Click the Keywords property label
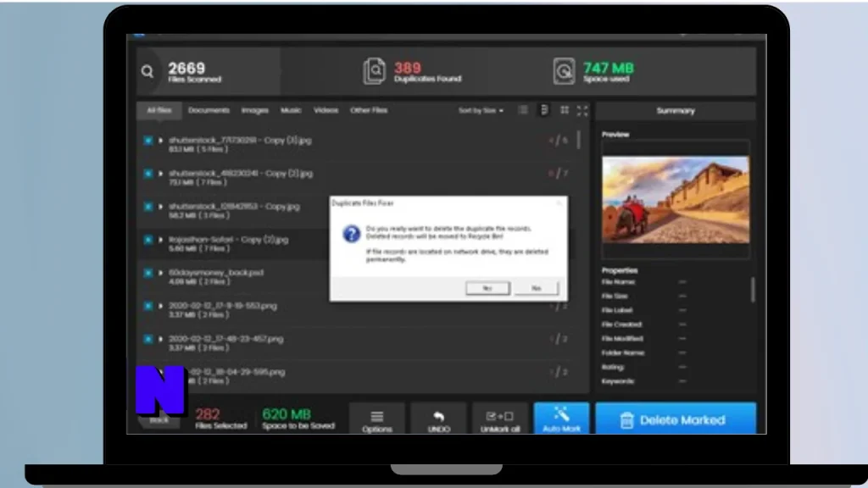 tap(618, 381)
